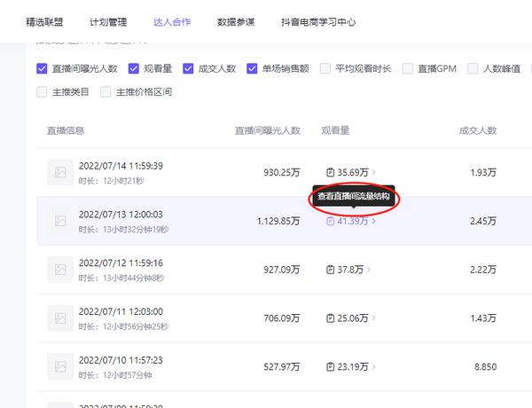Viewport: 532px width, 408px height.
Task: Click the 直播间曝光人数 column header
Action: pyautogui.click(x=268, y=130)
